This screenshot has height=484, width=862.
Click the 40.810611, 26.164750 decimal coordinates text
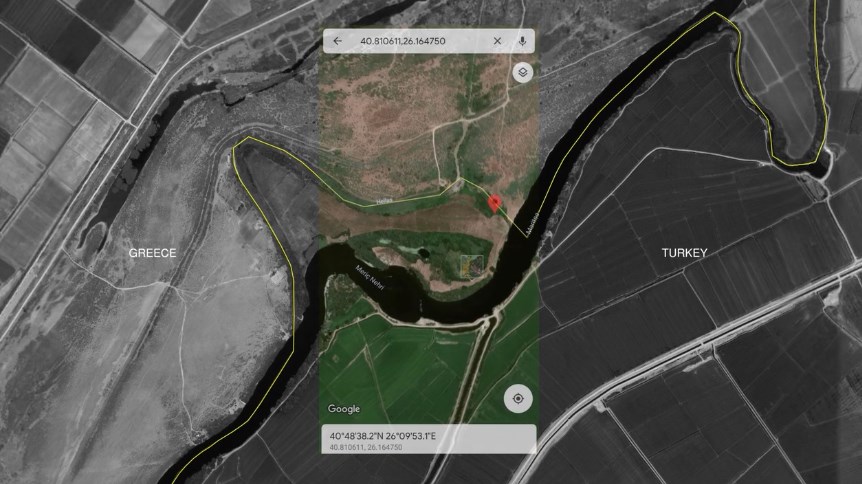pyautogui.click(x=366, y=447)
